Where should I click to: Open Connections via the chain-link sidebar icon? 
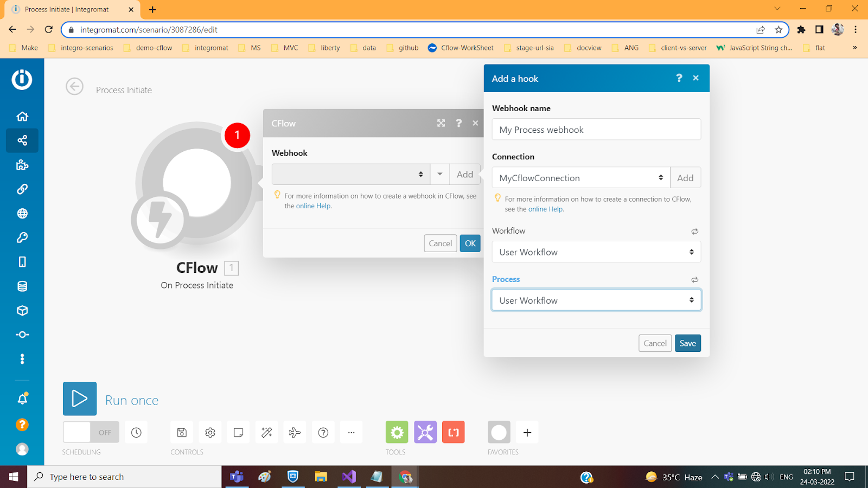tap(22, 189)
